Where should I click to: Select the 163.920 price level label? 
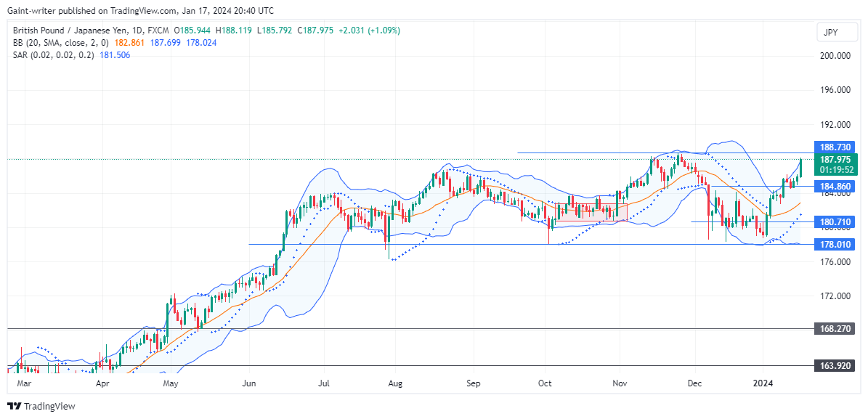[836, 366]
